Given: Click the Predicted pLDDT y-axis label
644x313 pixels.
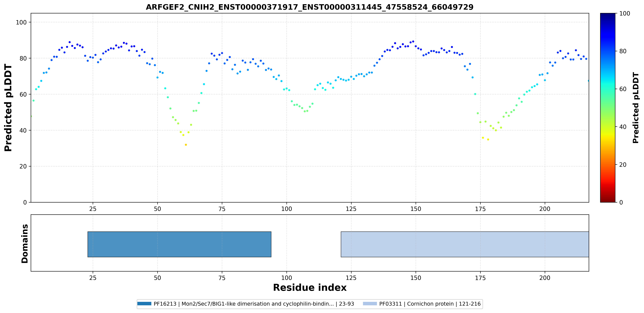Looking at the screenshot, I should (8, 108).
